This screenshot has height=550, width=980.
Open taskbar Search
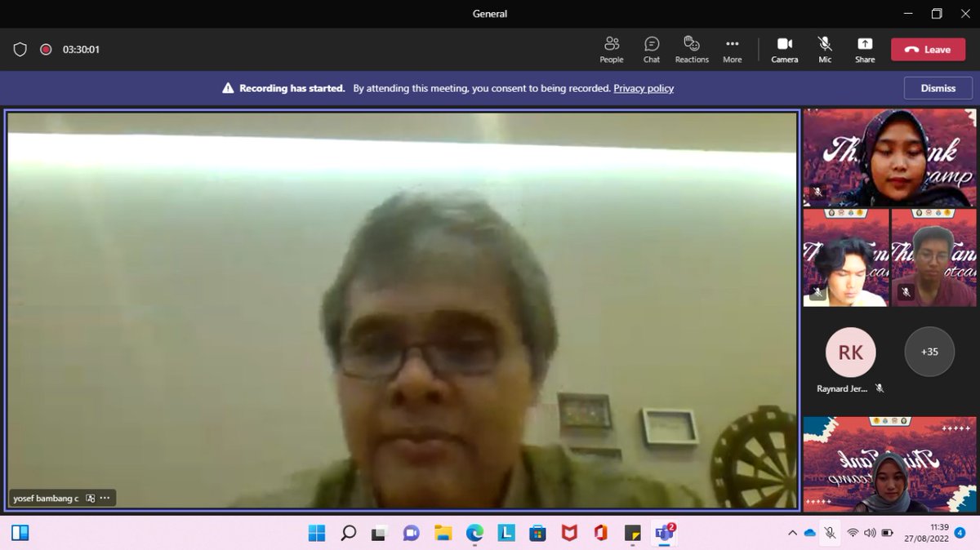348,533
